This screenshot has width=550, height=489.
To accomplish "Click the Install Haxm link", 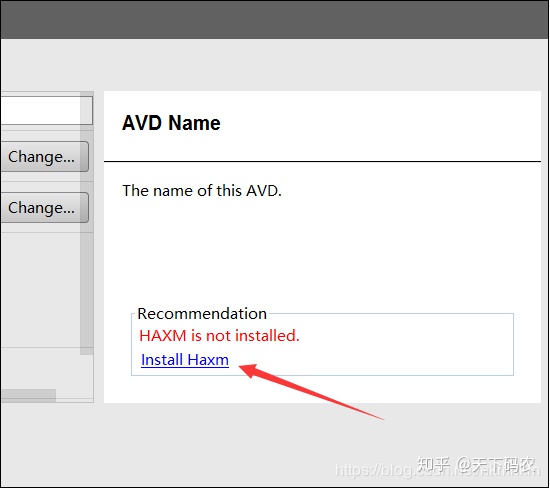I will [x=185, y=360].
